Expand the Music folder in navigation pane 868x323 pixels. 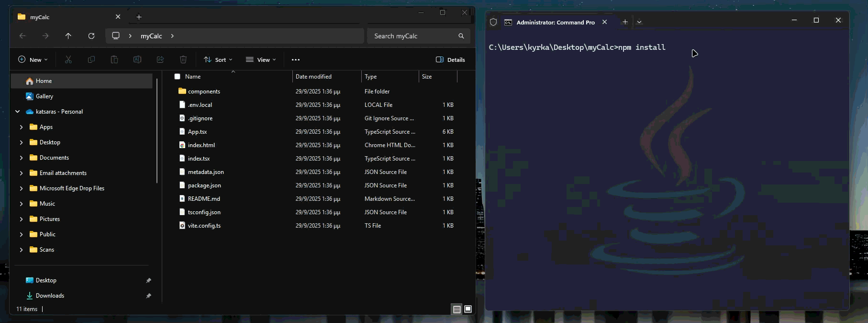tap(21, 204)
